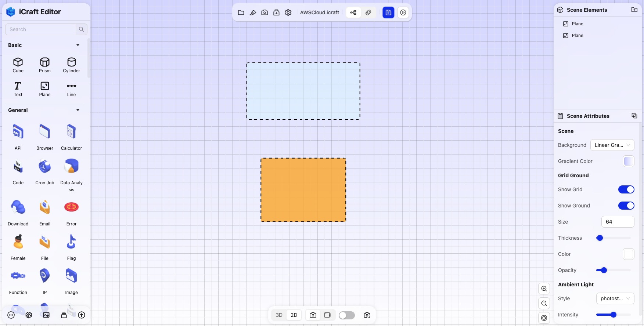
Task: Click the Scene Attributes copy icon
Action: tap(634, 116)
